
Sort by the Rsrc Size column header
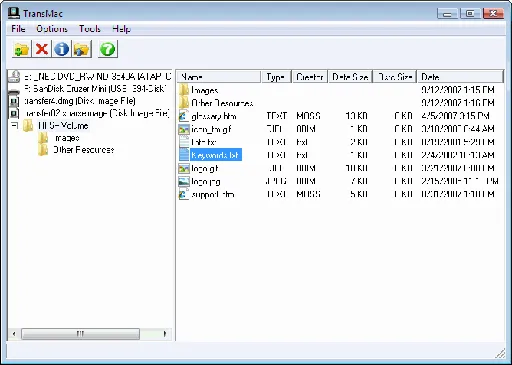(395, 77)
